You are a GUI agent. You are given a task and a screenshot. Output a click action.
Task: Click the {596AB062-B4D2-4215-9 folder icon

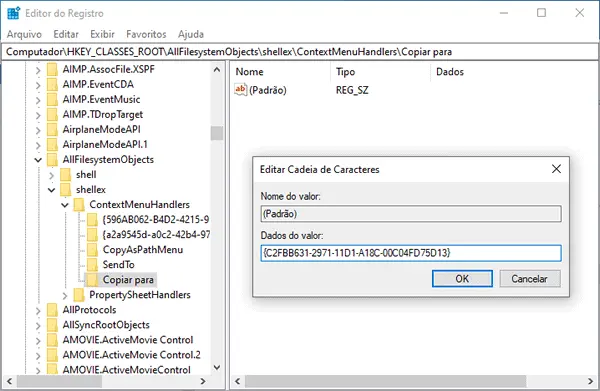tap(92, 220)
